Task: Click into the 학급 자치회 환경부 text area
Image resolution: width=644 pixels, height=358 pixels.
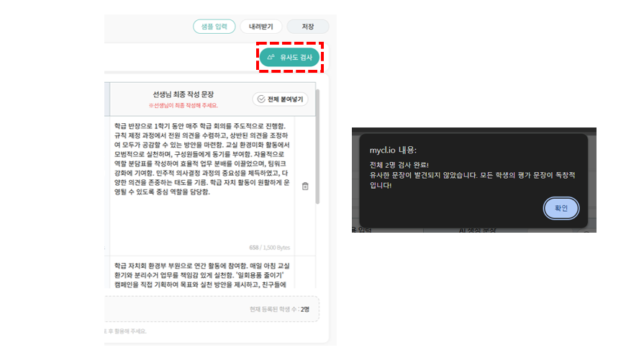Action: (202, 274)
